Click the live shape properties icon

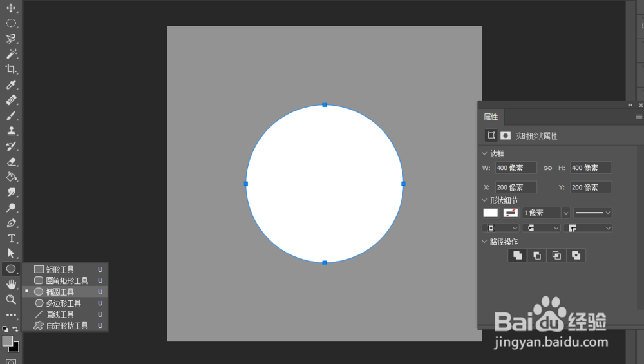pos(491,135)
